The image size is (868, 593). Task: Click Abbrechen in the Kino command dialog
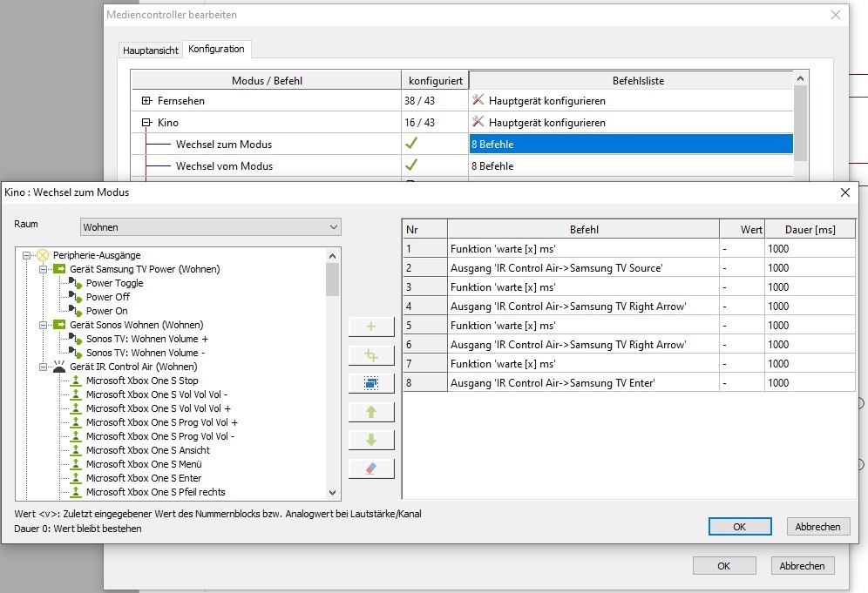click(x=817, y=526)
